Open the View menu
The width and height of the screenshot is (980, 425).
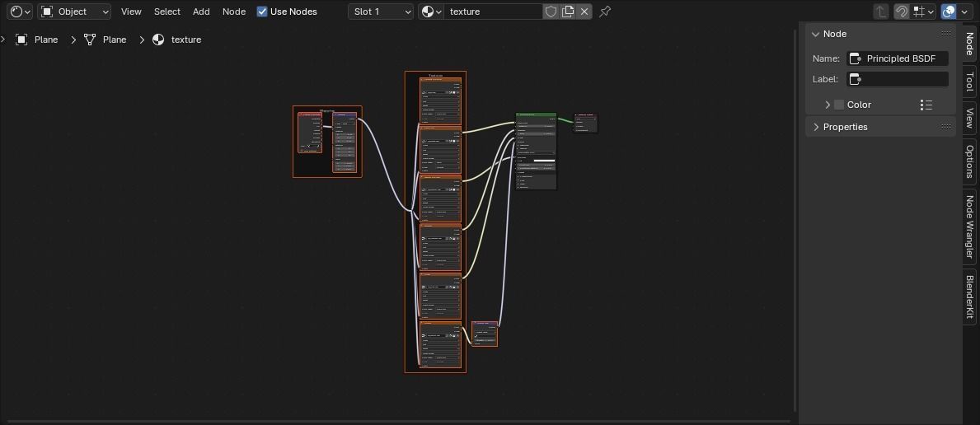[131, 12]
